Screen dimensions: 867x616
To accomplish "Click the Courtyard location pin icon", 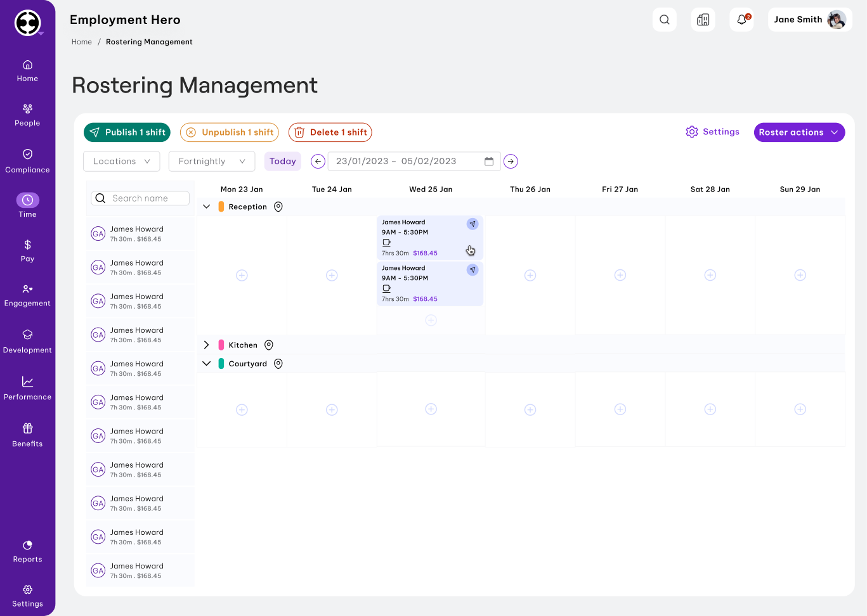I will click(278, 364).
